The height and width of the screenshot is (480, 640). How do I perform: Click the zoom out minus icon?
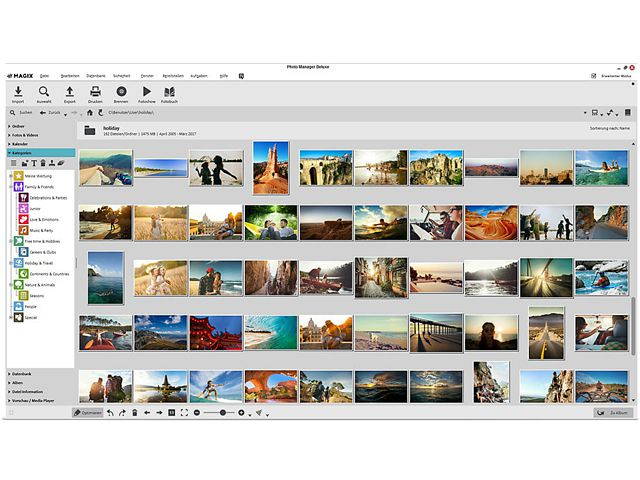[x=197, y=413]
